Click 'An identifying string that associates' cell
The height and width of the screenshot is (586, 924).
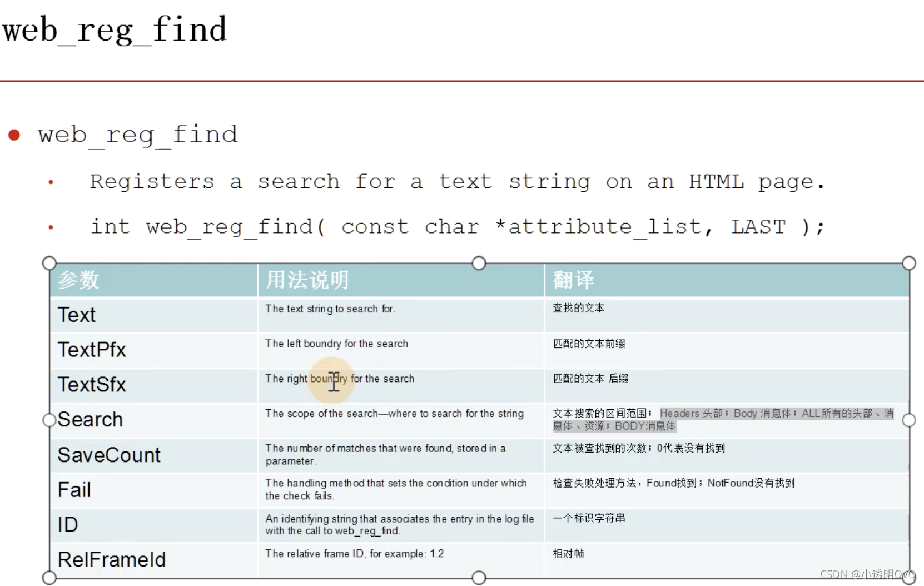click(x=401, y=525)
